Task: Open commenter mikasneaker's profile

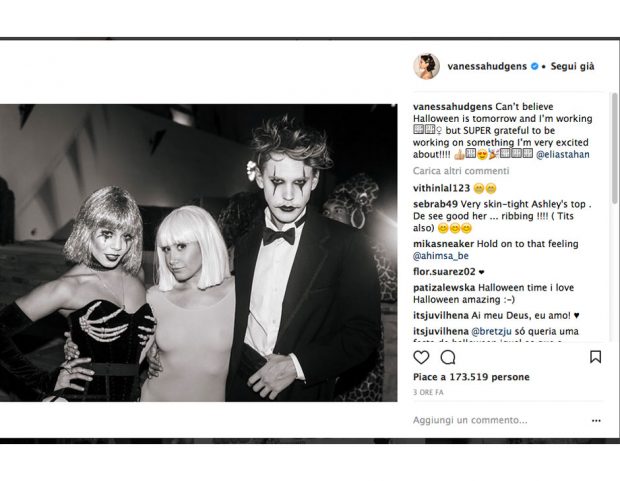Action: 444,244
